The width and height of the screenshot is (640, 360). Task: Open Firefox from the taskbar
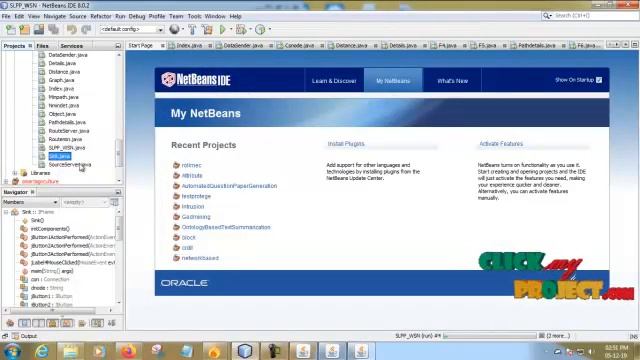click(128, 351)
